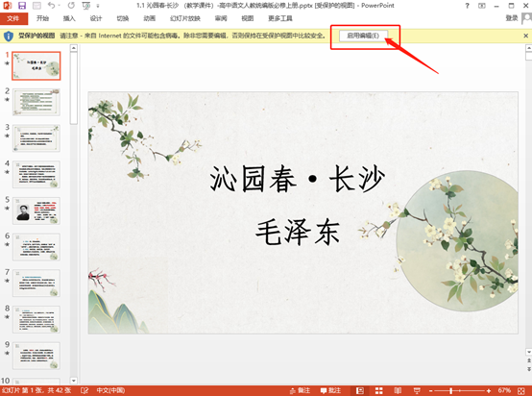Image resolution: width=532 pixels, height=396 pixels.
Task: Click the zoom slider handle
Action: [451, 390]
